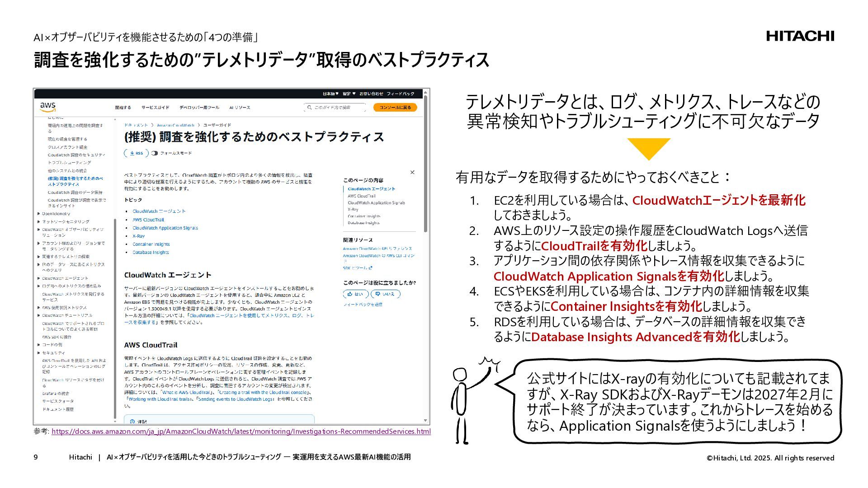Close the page contents panel
This screenshot has height=488, width=868.
pos(412,172)
